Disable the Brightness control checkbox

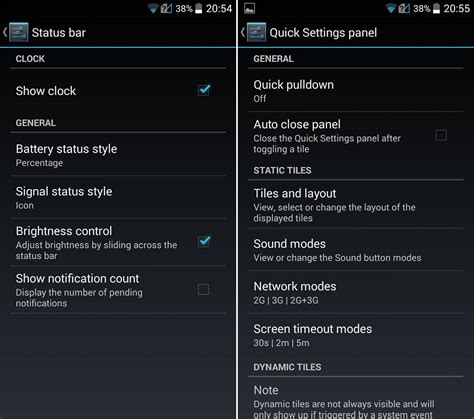[x=204, y=241]
